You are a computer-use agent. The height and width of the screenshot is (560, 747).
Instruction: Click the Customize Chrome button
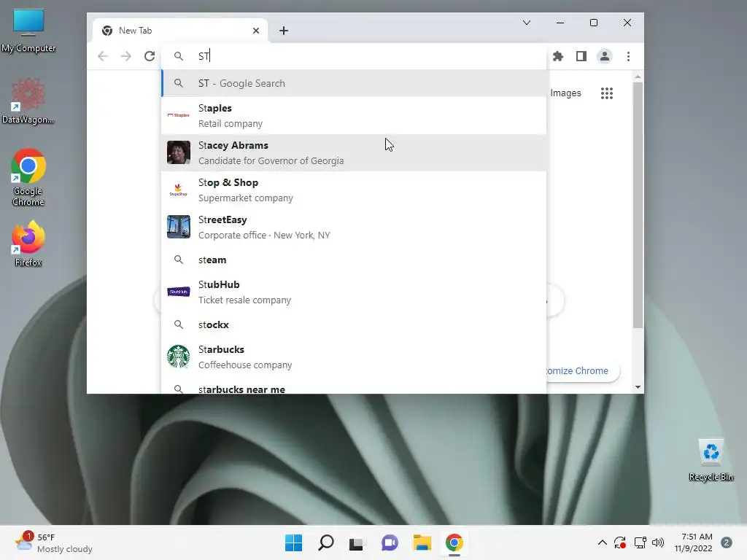point(582,371)
